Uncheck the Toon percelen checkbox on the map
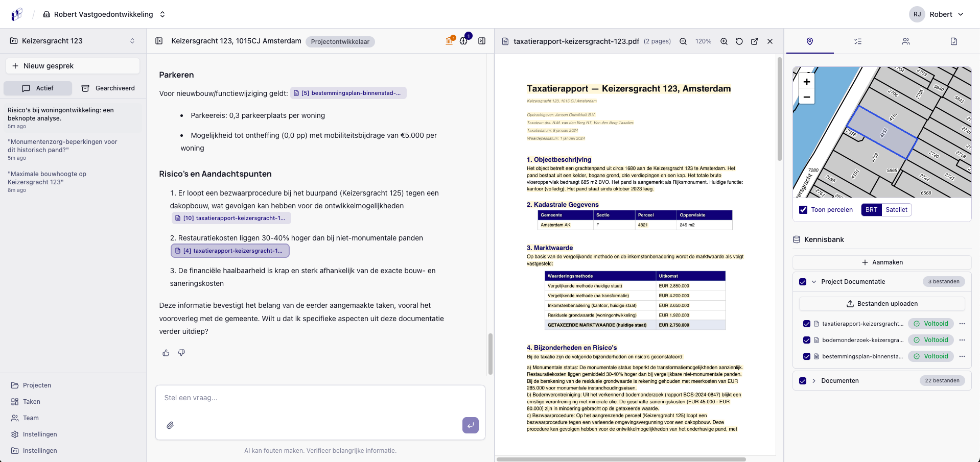The image size is (980, 462). tap(803, 210)
